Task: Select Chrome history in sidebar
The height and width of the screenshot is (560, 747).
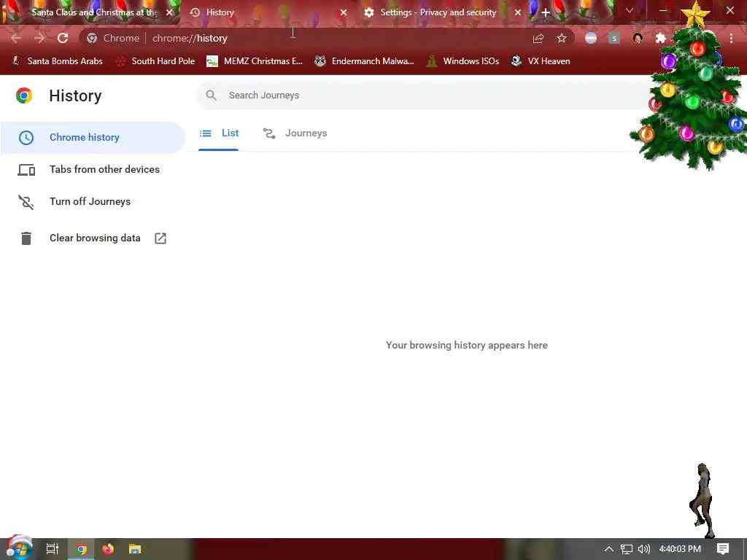Action: pos(93,137)
